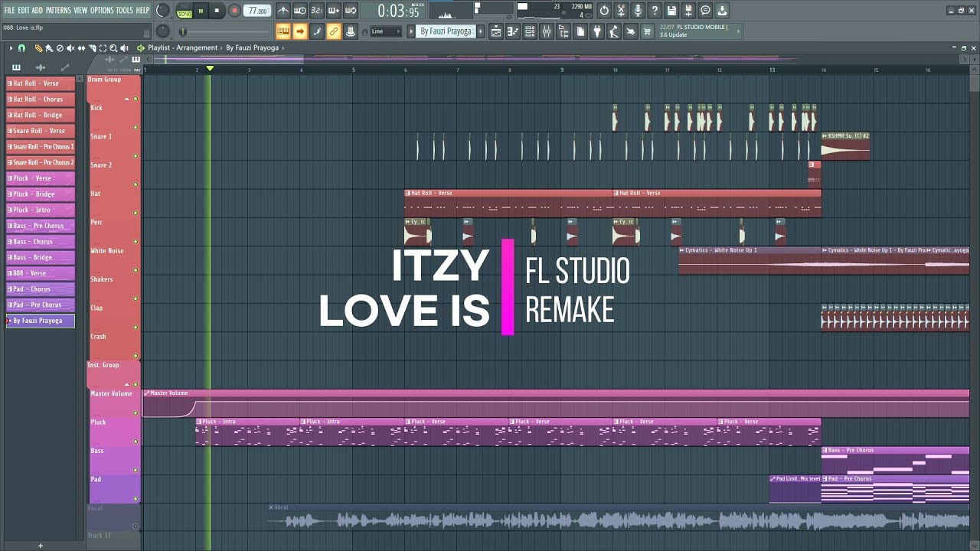Toggle typing keyboard to piano

click(x=283, y=31)
